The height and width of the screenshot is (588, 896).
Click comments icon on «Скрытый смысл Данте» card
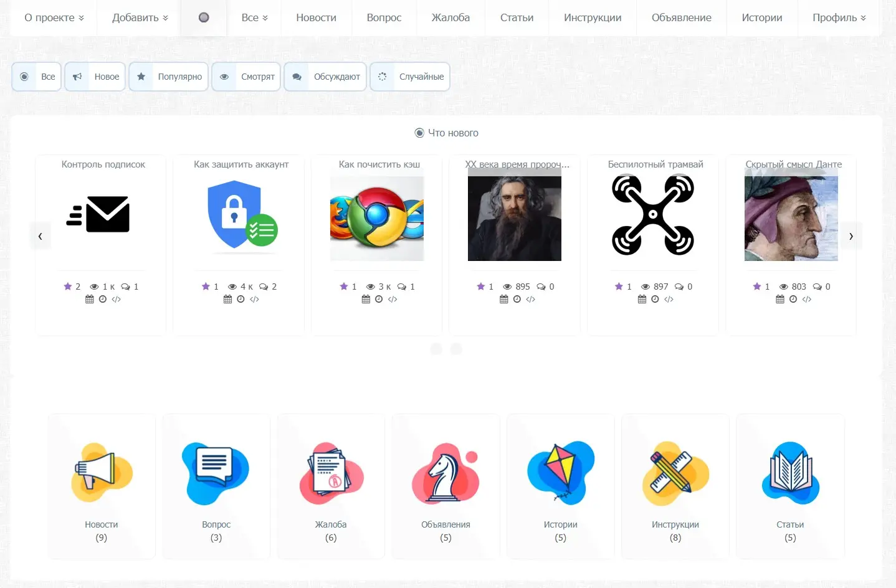tap(817, 287)
